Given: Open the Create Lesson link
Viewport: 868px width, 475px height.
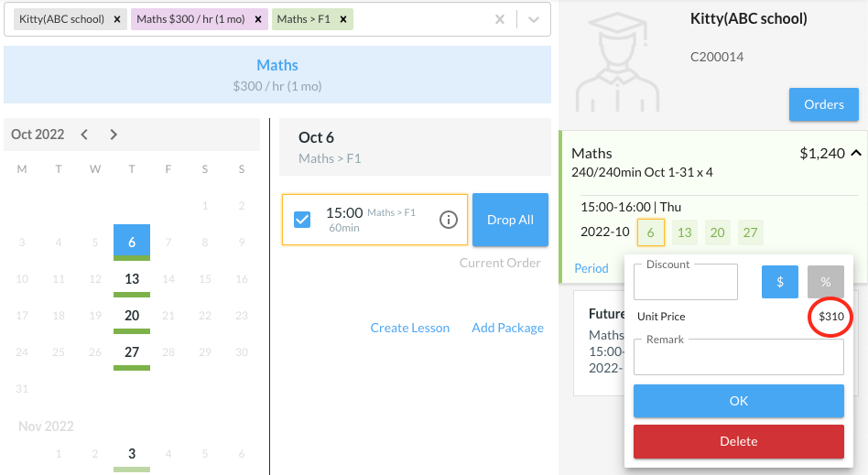Looking at the screenshot, I should (x=409, y=328).
